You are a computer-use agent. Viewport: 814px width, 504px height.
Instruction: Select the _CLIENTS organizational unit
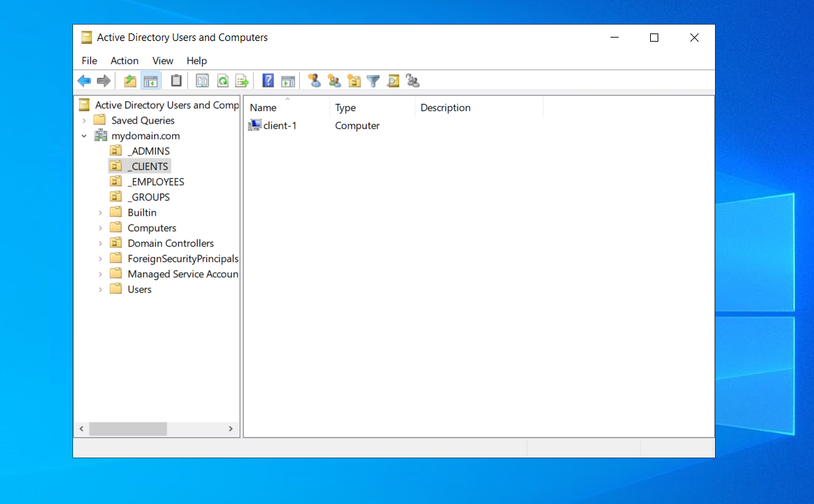point(148,166)
